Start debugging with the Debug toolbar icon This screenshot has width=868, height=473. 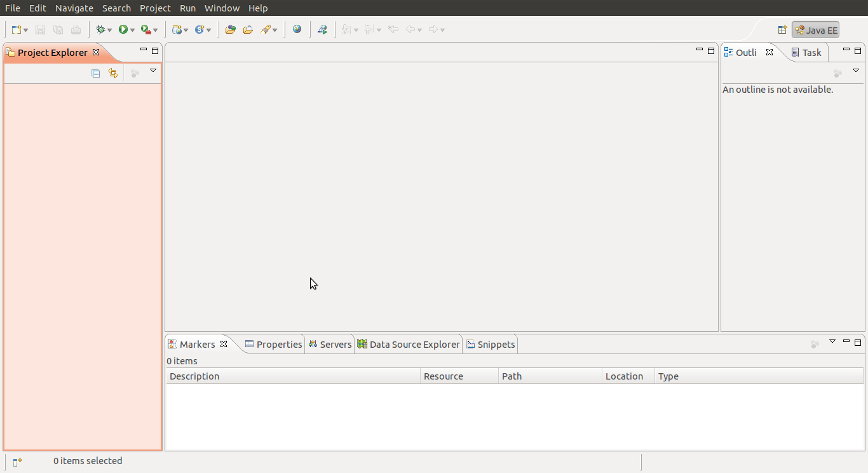point(100,29)
